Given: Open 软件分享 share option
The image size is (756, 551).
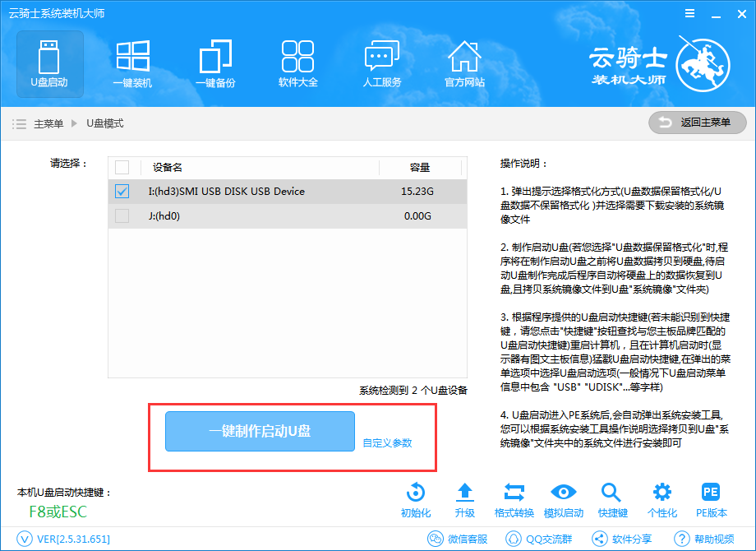Looking at the screenshot, I should pos(621,539).
